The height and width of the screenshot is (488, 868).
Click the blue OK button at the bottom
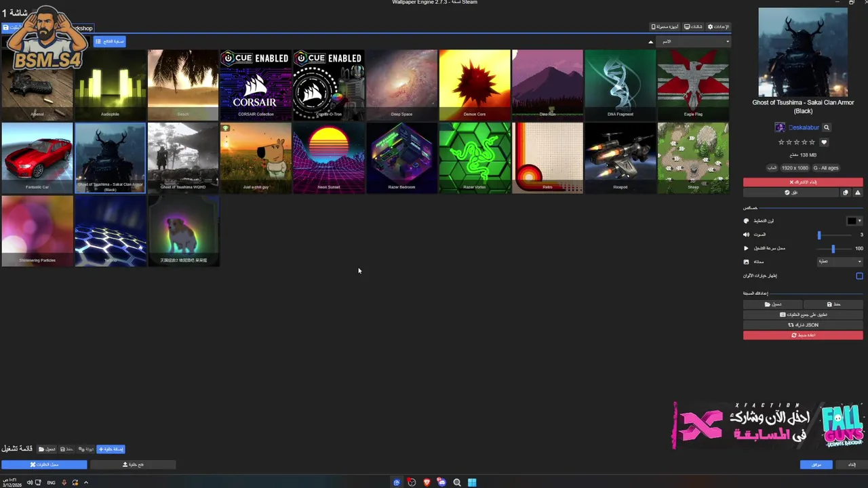click(x=816, y=464)
